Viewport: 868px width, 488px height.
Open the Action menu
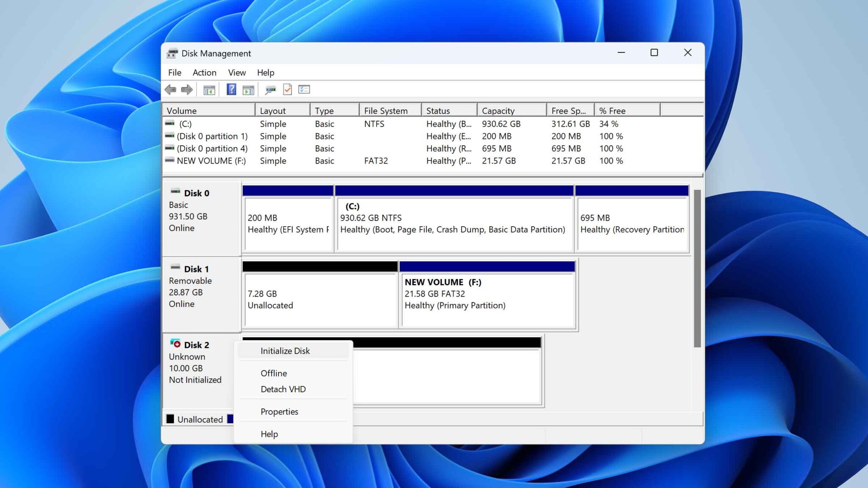[204, 72]
